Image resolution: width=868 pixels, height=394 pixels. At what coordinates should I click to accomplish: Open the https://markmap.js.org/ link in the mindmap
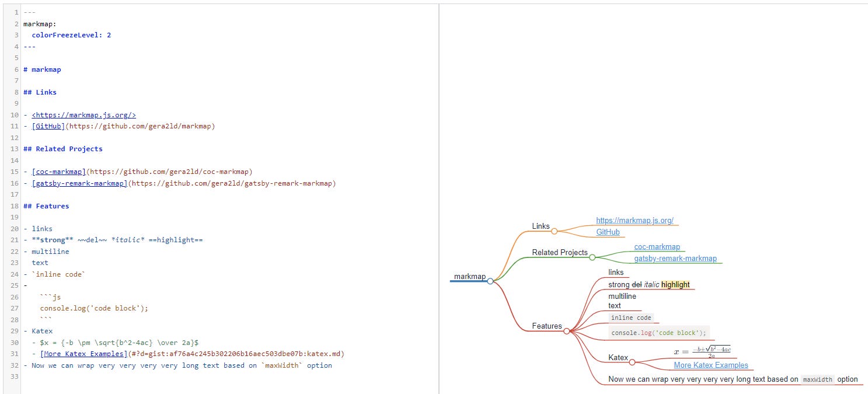point(635,221)
